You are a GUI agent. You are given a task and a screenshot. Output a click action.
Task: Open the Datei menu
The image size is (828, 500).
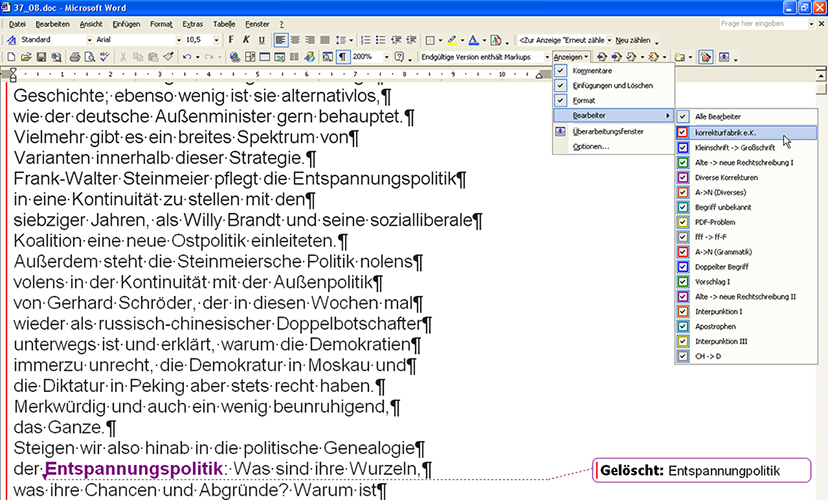(x=17, y=24)
